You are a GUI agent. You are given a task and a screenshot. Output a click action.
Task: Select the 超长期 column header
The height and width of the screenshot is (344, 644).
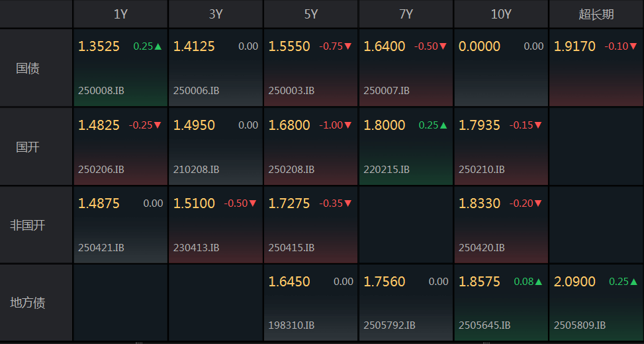(x=596, y=14)
